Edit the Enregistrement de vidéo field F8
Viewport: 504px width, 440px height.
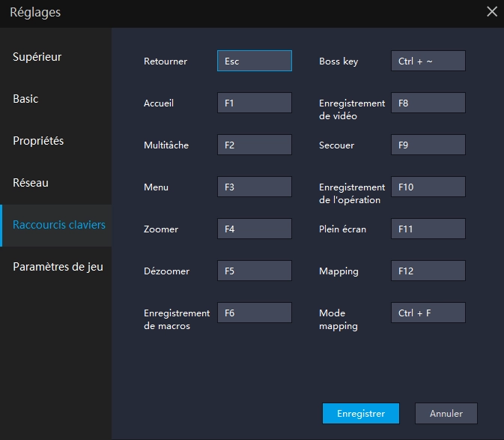[428, 103]
